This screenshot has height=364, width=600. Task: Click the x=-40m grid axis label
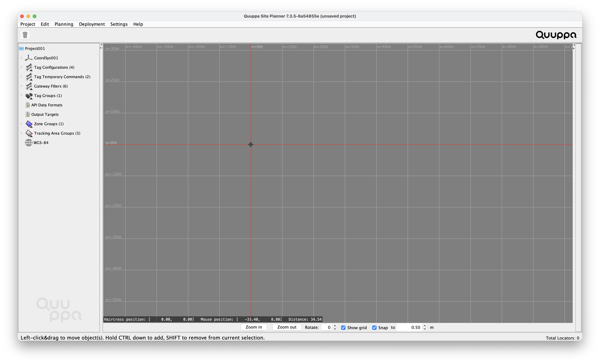click(134, 47)
